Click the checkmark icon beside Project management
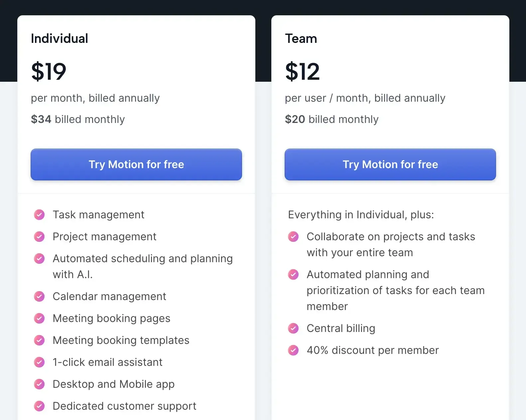The width and height of the screenshot is (526, 420). pyautogui.click(x=39, y=237)
